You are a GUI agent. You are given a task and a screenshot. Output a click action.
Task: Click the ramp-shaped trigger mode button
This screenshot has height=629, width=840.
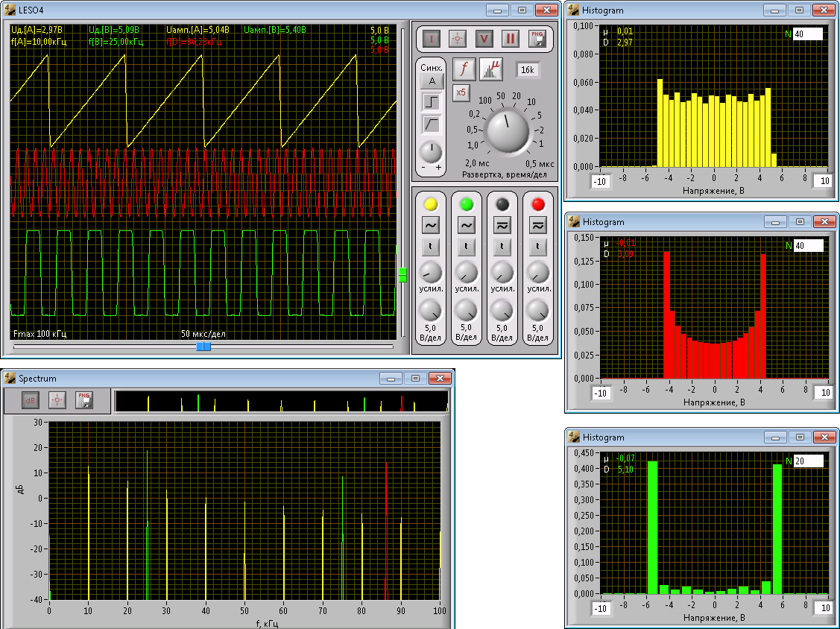(432, 125)
